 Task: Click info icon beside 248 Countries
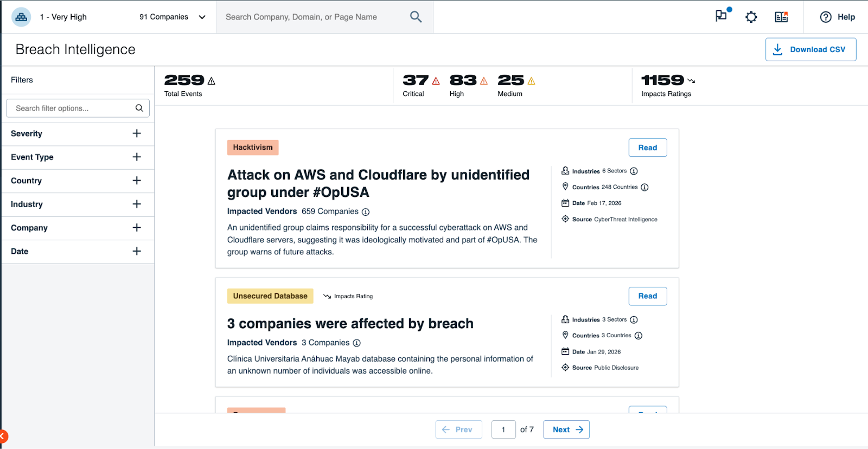(x=644, y=188)
